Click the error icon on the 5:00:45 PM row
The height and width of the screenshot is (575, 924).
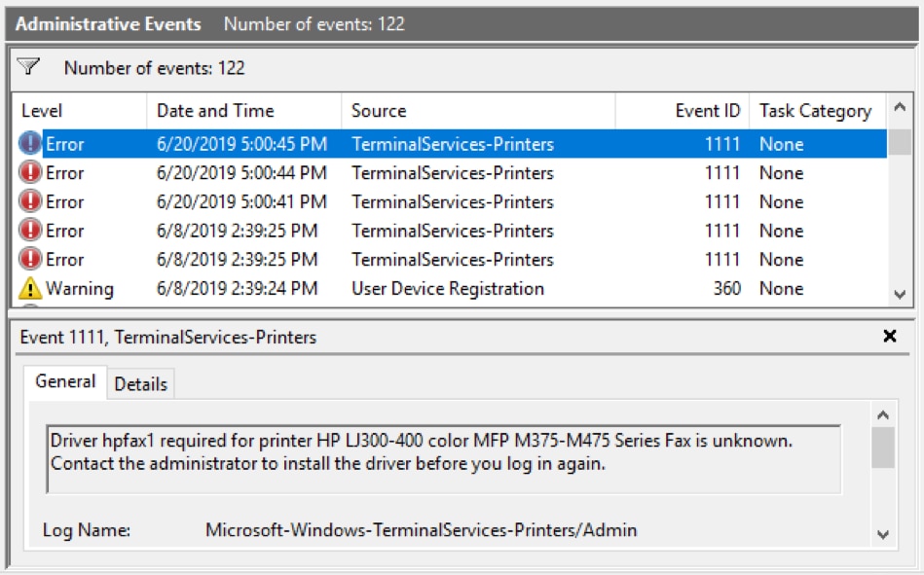coord(30,145)
